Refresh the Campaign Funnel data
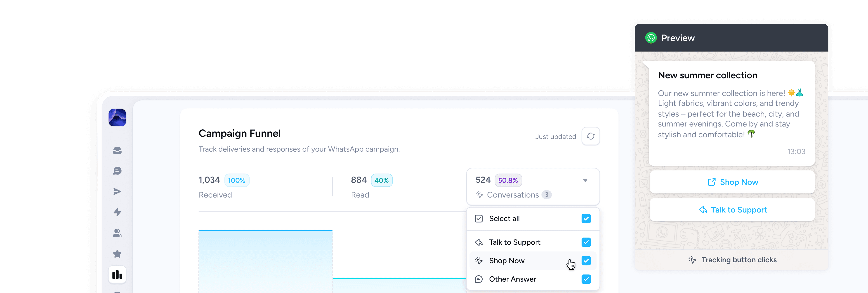Viewport: 868px width, 293px height. tap(590, 136)
